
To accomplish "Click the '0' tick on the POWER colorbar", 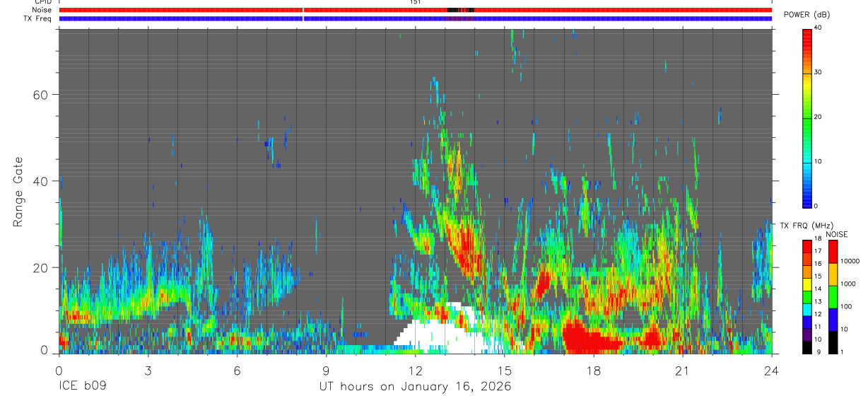I will (x=816, y=206).
